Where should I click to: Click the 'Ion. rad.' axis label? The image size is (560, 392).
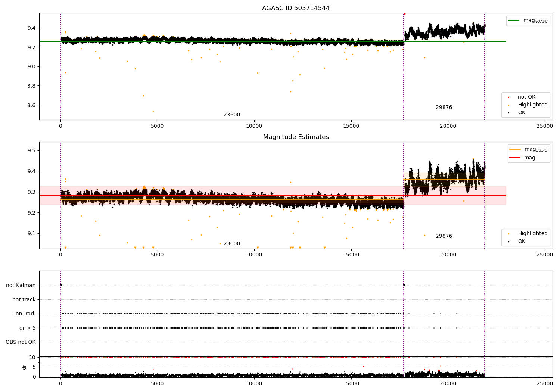click(x=25, y=314)
